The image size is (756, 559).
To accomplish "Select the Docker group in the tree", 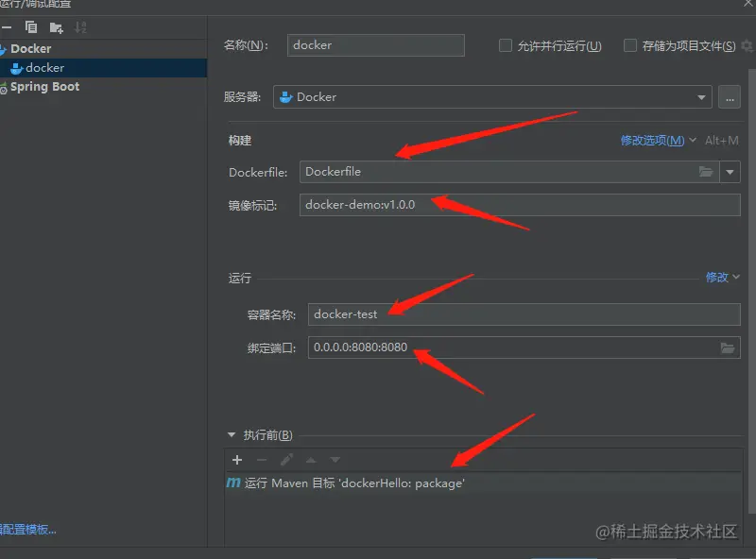I will click(31, 49).
